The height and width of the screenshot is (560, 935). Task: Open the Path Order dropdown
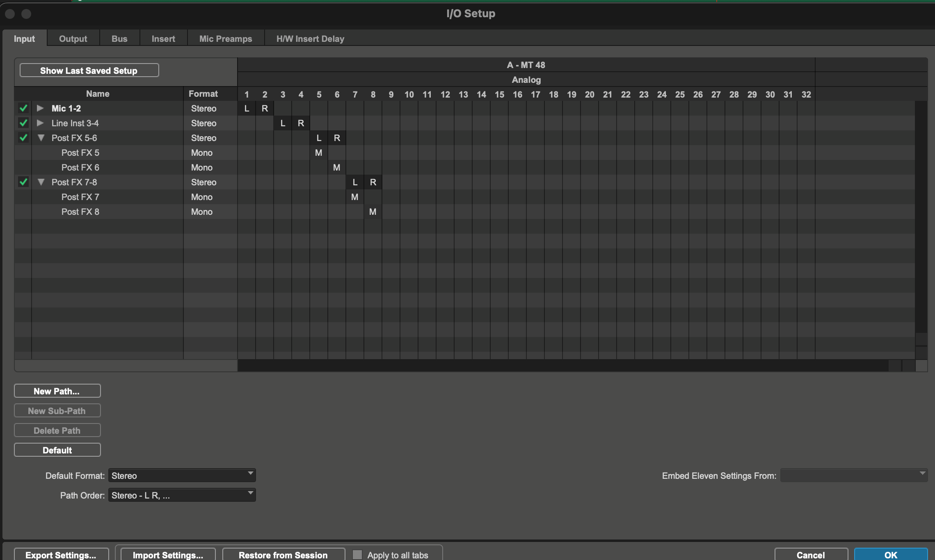pos(182,495)
